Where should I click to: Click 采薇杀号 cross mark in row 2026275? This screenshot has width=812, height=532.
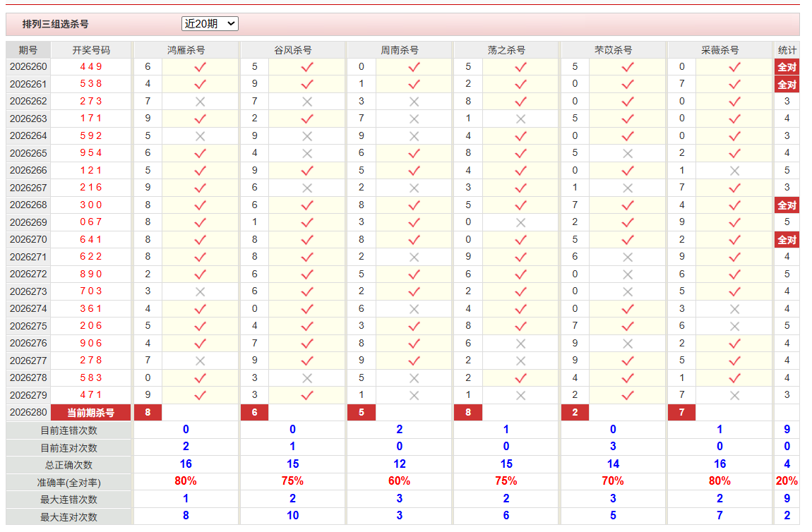(734, 326)
